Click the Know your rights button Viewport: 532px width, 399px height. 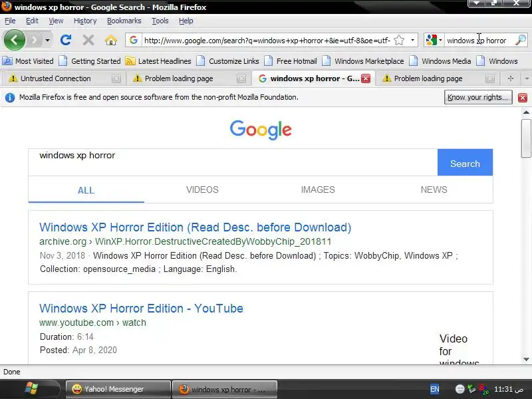coord(478,97)
